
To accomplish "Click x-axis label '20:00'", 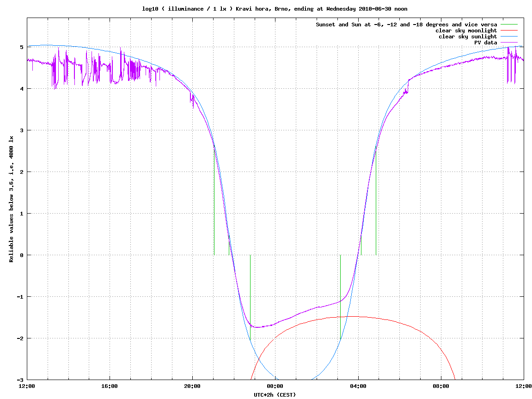I will [192, 386].
